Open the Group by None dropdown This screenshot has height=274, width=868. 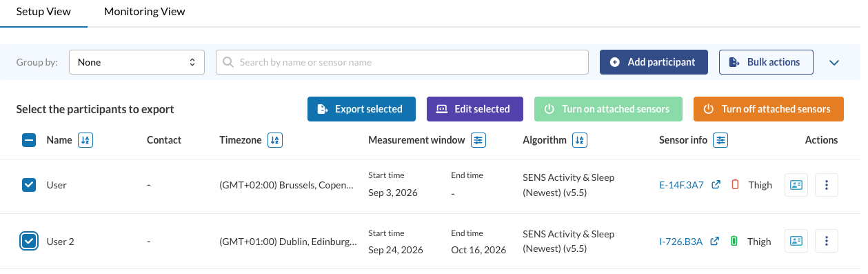click(137, 62)
